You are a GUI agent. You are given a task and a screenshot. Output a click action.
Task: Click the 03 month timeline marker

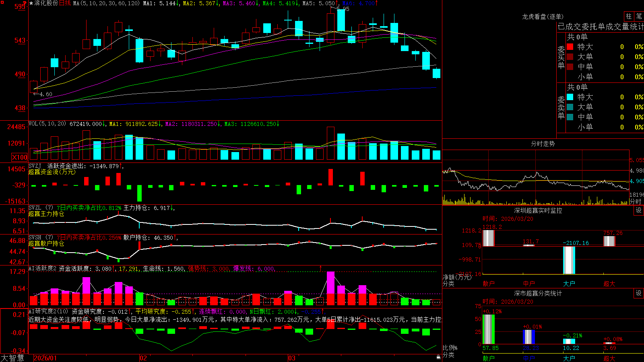292,358
